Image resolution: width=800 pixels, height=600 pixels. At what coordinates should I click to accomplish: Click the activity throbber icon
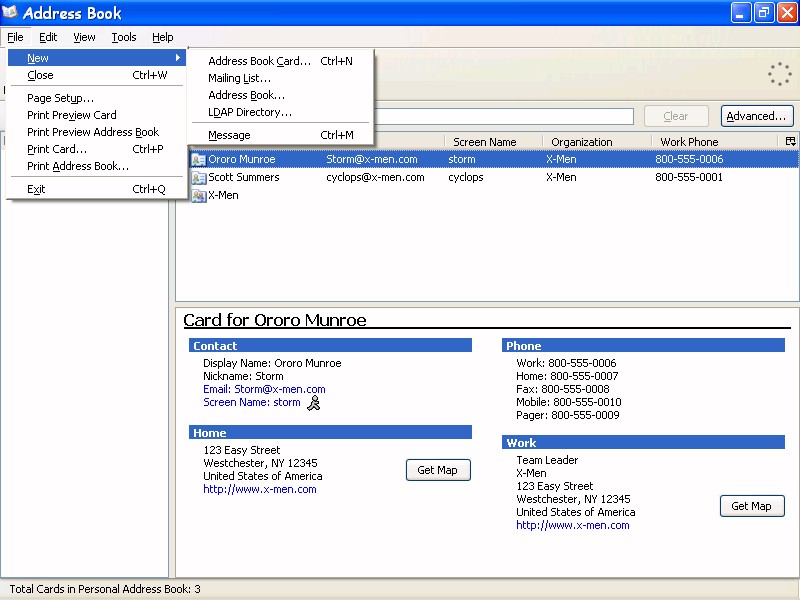[780, 74]
